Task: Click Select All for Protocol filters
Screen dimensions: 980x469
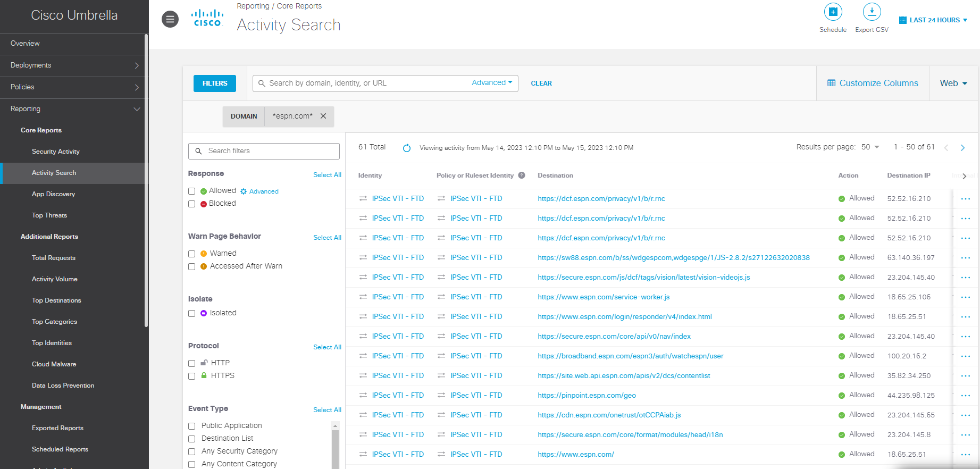Action: [327, 347]
